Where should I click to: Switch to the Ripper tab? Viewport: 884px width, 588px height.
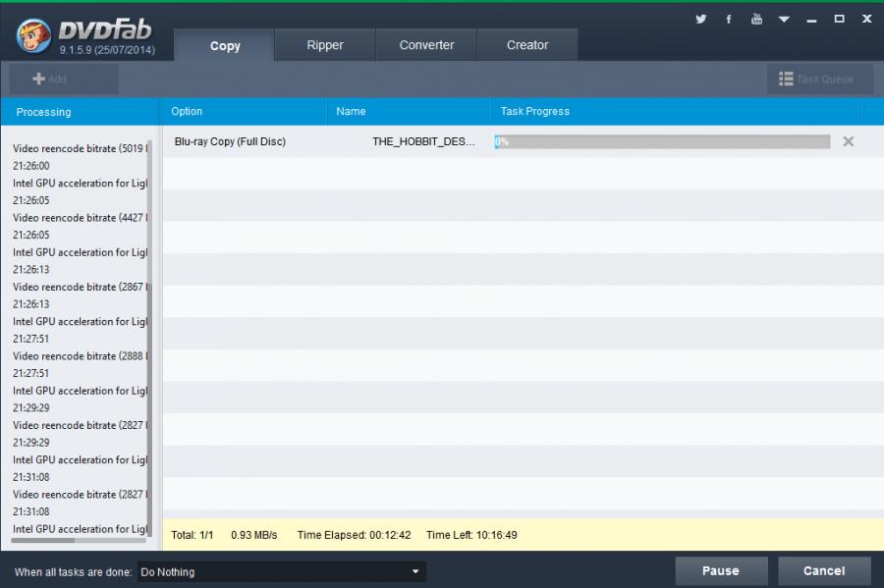point(325,44)
